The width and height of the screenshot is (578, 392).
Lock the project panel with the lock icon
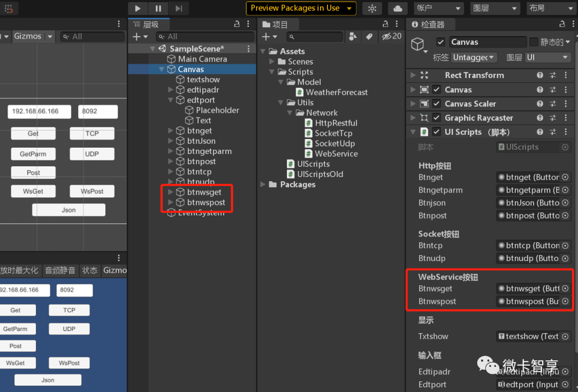tap(385, 24)
